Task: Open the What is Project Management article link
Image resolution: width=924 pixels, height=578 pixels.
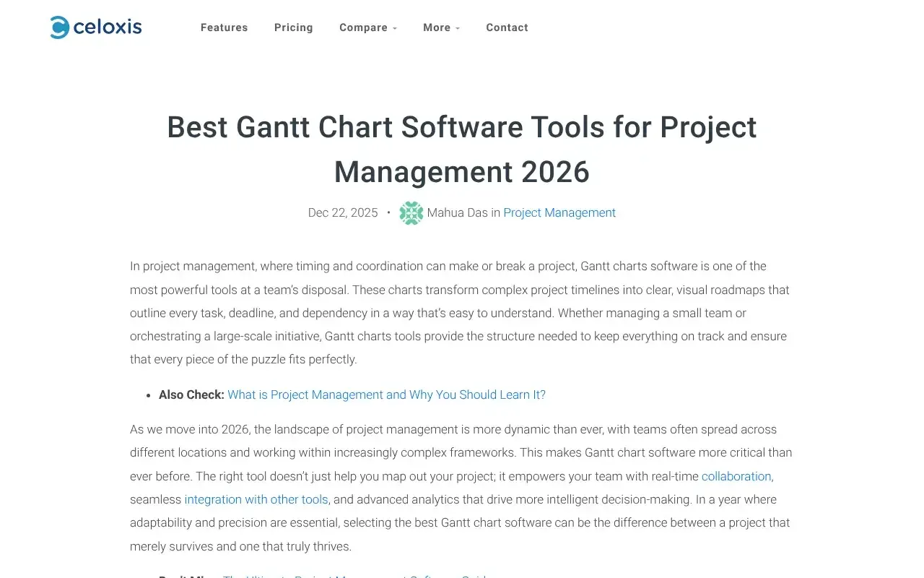Action: [x=386, y=394]
